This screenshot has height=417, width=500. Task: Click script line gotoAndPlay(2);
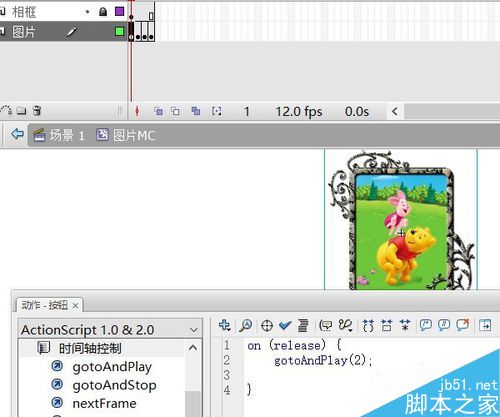(x=323, y=360)
